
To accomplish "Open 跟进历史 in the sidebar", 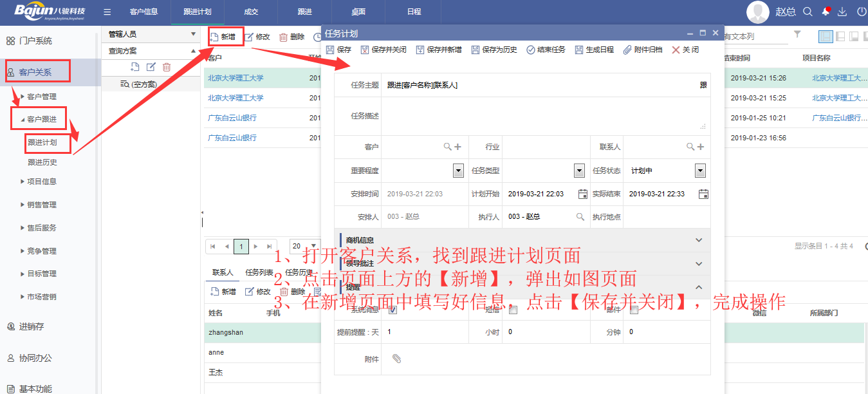I will point(42,162).
